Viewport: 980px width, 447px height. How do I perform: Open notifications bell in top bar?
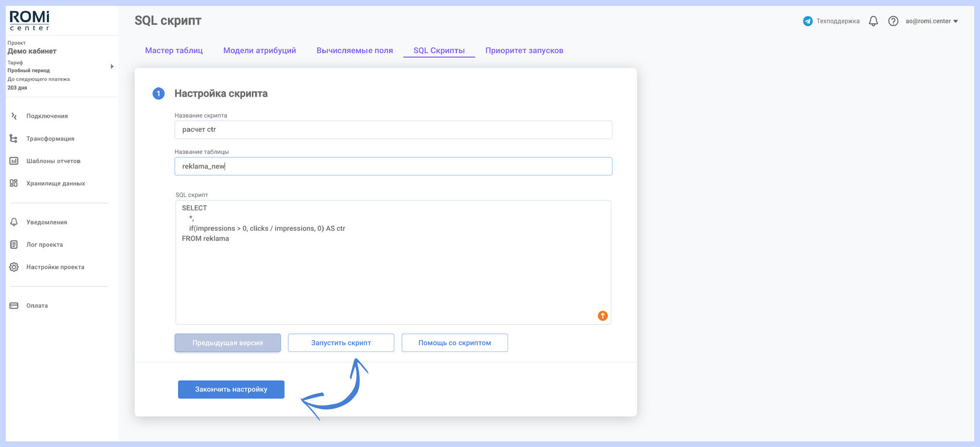pos(873,21)
